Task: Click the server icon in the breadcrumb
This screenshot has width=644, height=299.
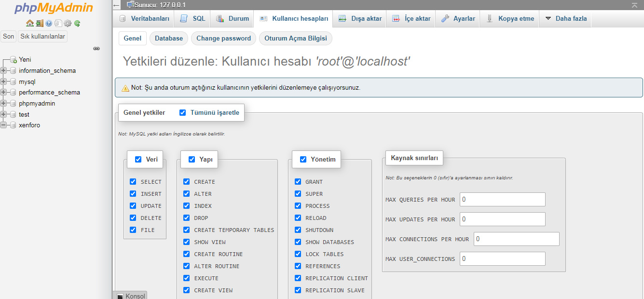Action: [x=130, y=5]
